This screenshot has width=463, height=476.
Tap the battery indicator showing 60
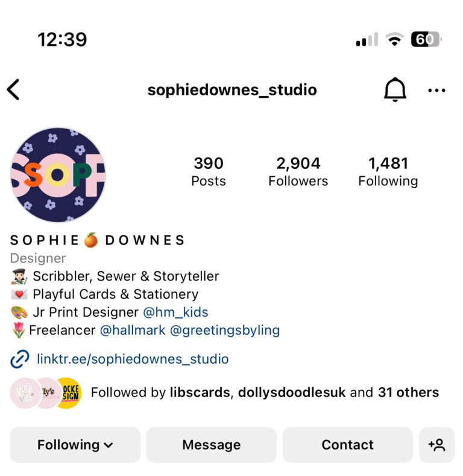[x=426, y=39]
